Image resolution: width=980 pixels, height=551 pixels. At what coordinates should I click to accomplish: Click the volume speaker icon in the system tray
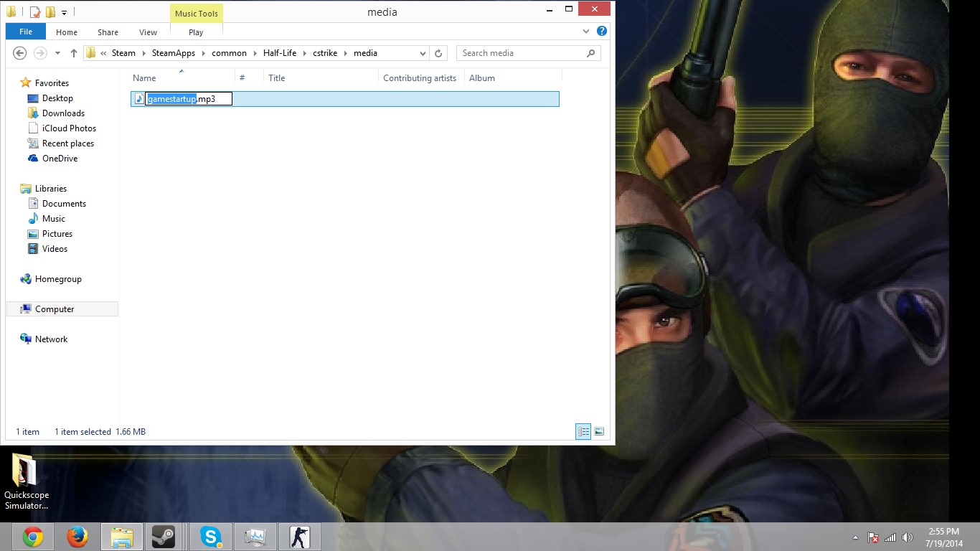(907, 537)
